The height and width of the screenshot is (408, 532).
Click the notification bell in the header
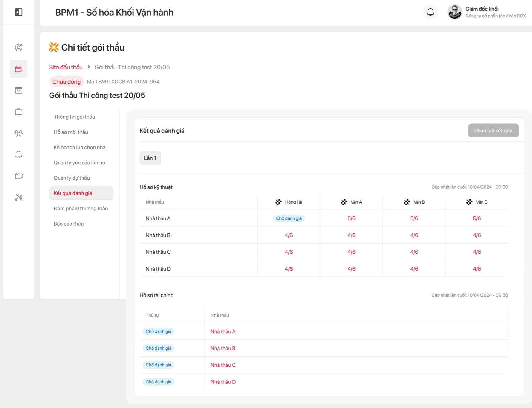(x=430, y=12)
